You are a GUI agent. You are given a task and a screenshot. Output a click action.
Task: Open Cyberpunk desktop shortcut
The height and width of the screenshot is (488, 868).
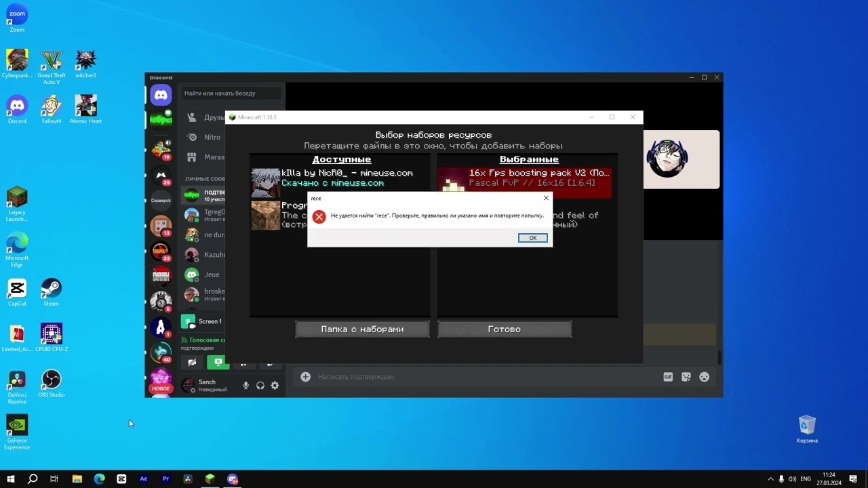(17, 64)
